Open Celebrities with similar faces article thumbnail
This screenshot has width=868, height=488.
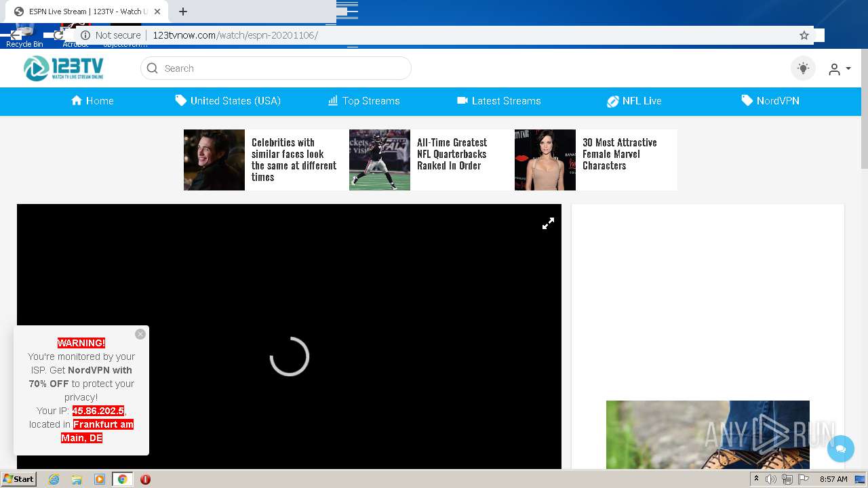pos(214,160)
